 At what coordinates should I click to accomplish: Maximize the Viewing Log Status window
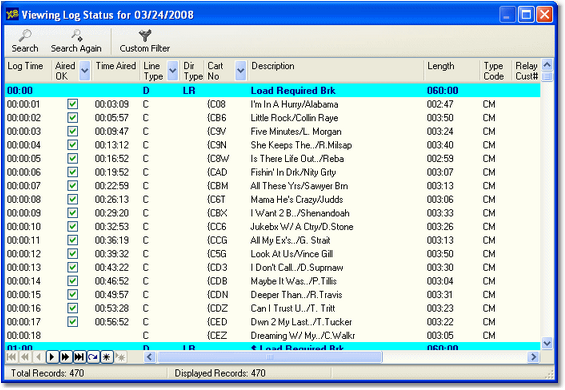click(526, 15)
